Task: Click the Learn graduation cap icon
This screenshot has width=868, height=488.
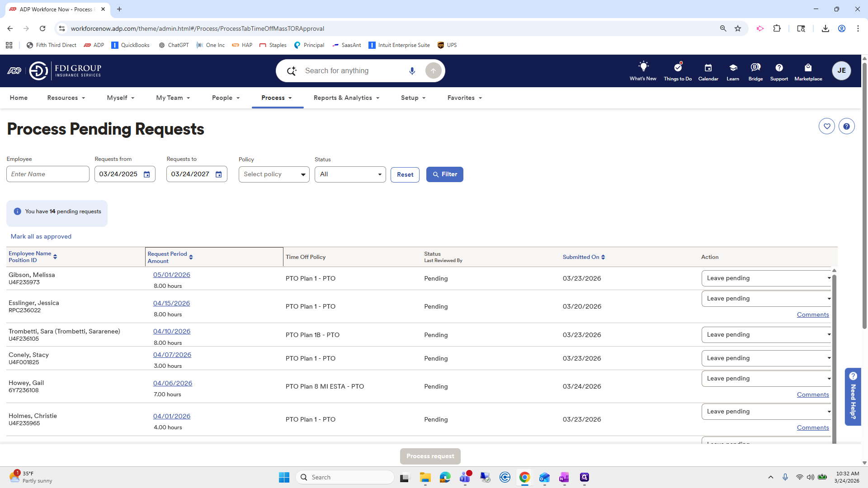Action: point(733,68)
